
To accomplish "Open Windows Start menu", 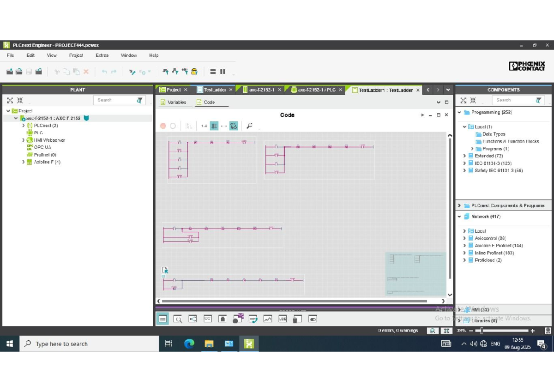I will tap(9, 344).
